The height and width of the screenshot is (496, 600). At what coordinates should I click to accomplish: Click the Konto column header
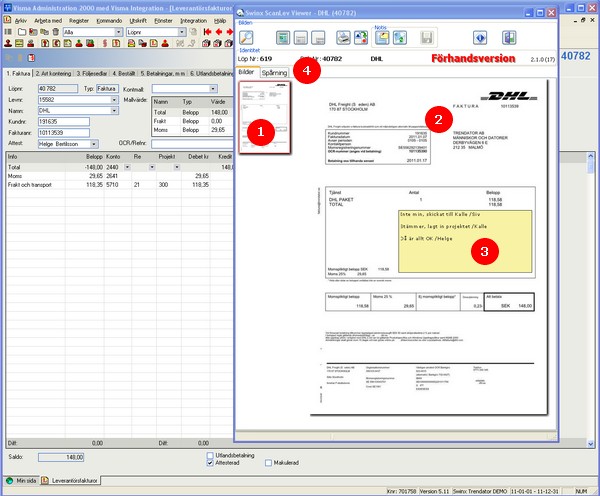(x=113, y=157)
